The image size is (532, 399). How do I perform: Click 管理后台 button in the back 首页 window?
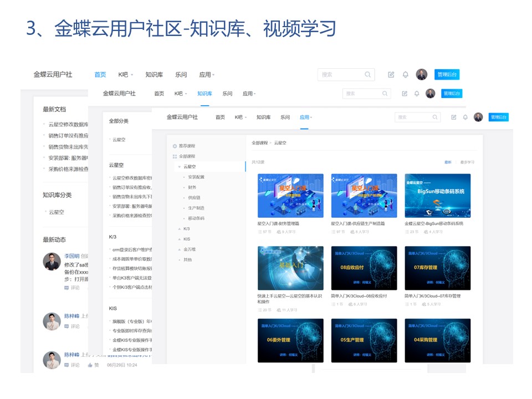click(x=447, y=75)
